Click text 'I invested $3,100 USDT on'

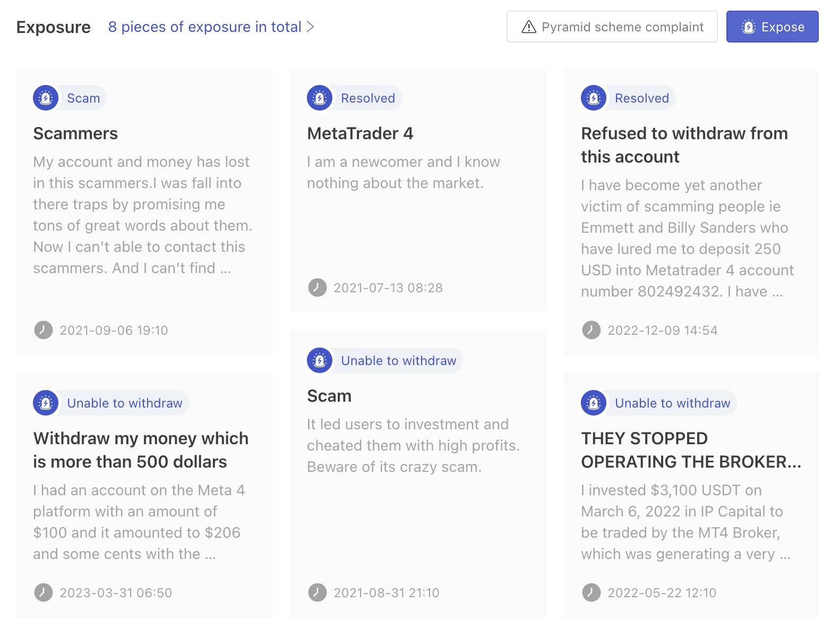pos(671,490)
